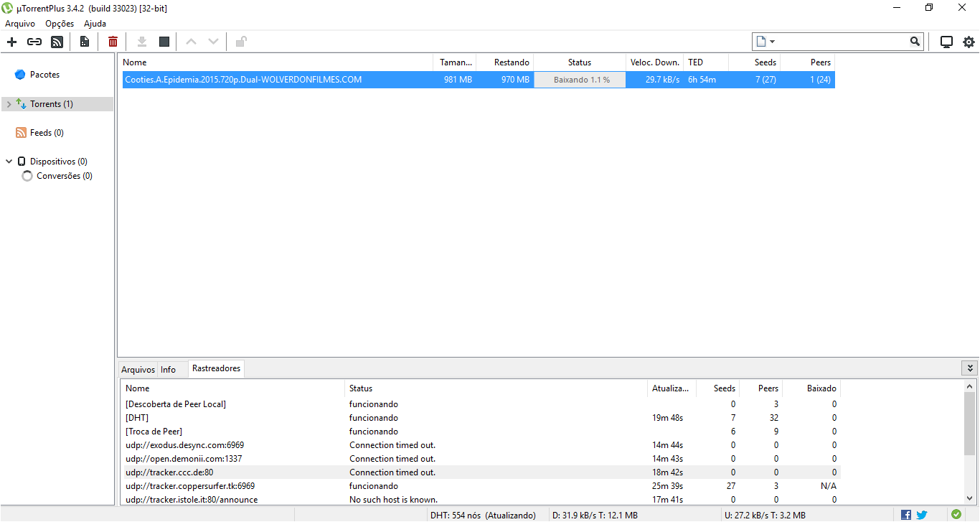Click the DHT: 554 nós status bar entry

[x=483, y=515]
